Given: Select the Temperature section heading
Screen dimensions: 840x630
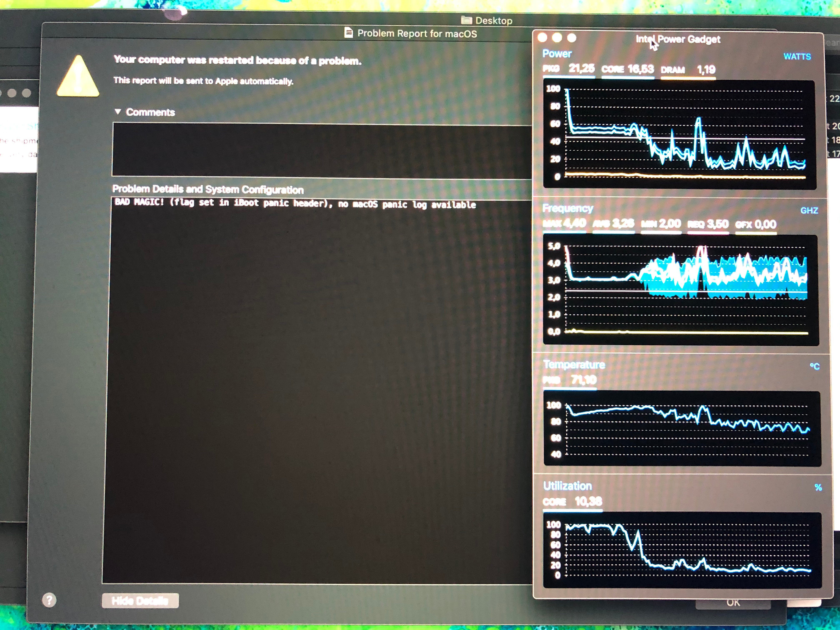Looking at the screenshot, I should [574, 365].
